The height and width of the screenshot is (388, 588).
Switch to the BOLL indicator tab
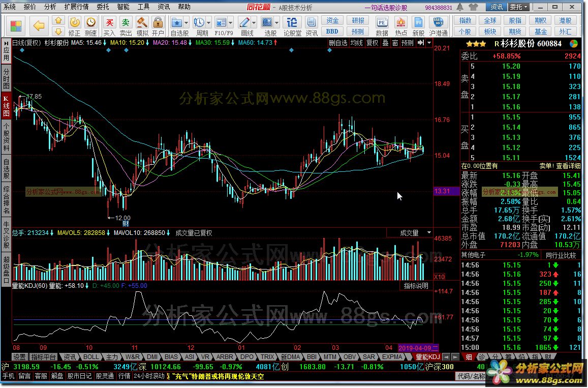[91, 357]
